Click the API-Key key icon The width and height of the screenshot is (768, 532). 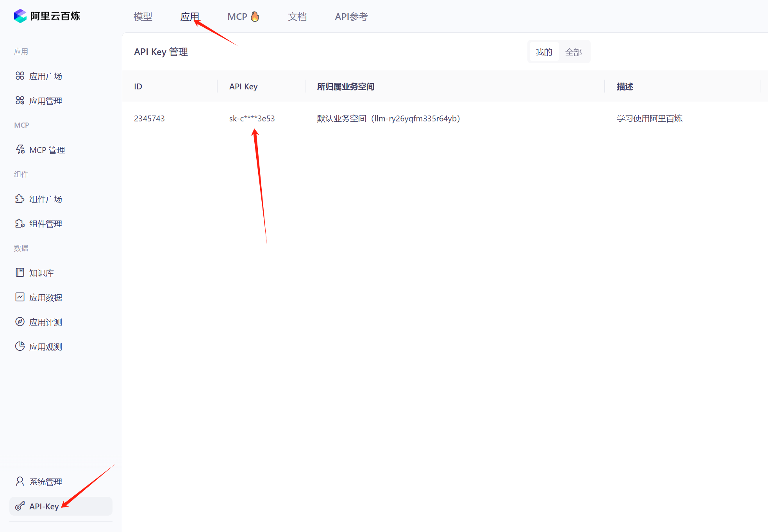click(20, 506)
